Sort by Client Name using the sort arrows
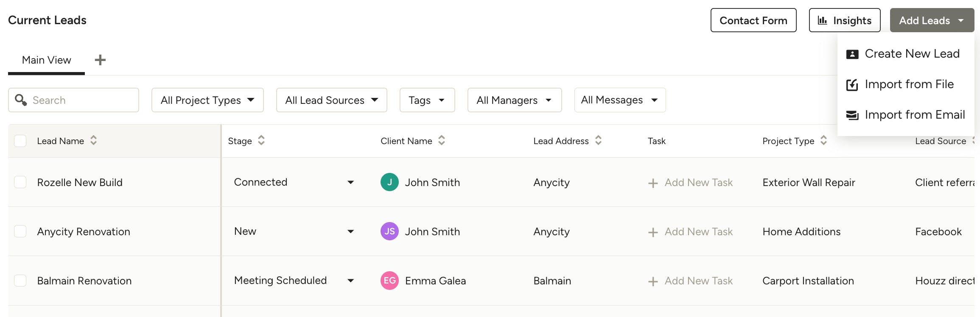The image size is (980, 317). 442,140
